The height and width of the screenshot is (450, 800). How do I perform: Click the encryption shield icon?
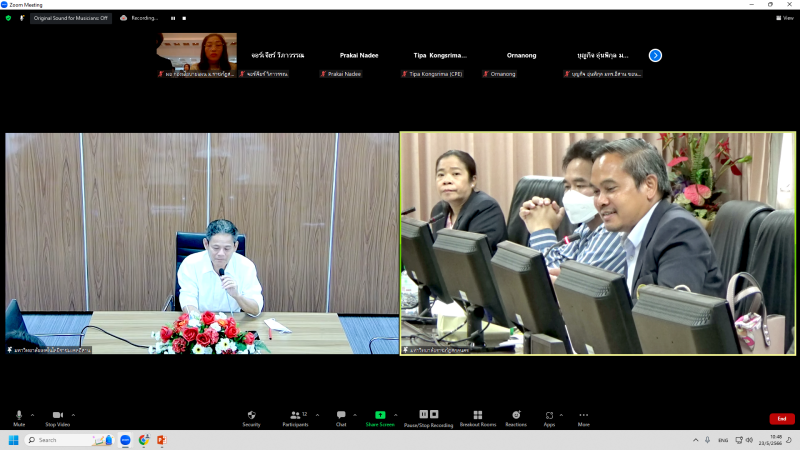pyautogui.click(x=8, y=18)
